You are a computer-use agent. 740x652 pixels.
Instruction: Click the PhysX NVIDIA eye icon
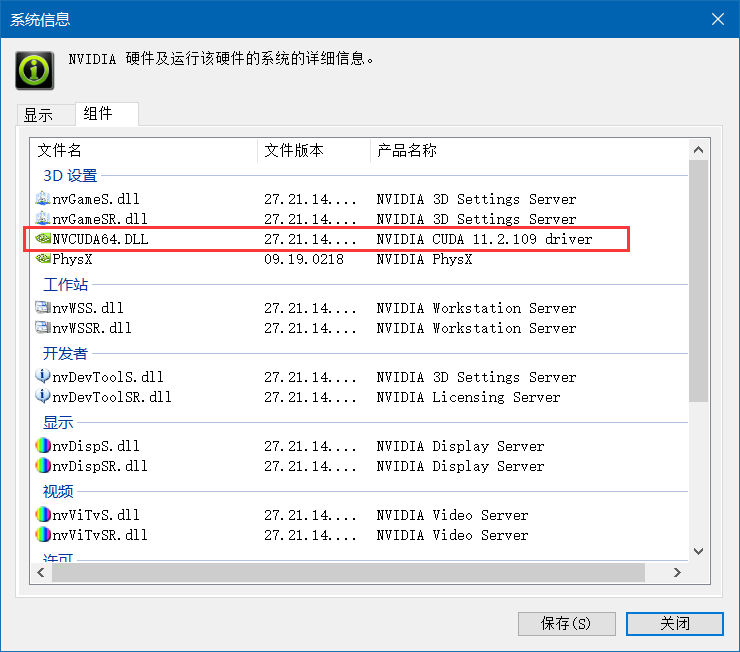point(43,259)
